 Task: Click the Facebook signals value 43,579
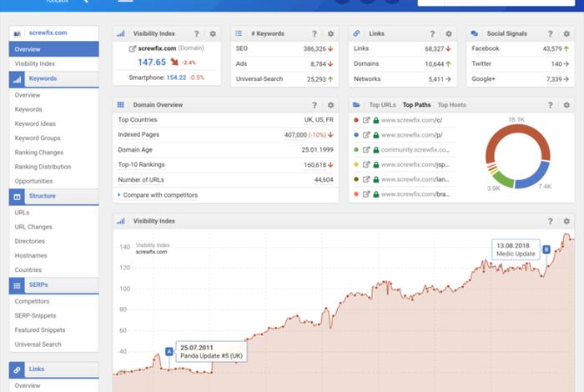[x=552, y=48]
